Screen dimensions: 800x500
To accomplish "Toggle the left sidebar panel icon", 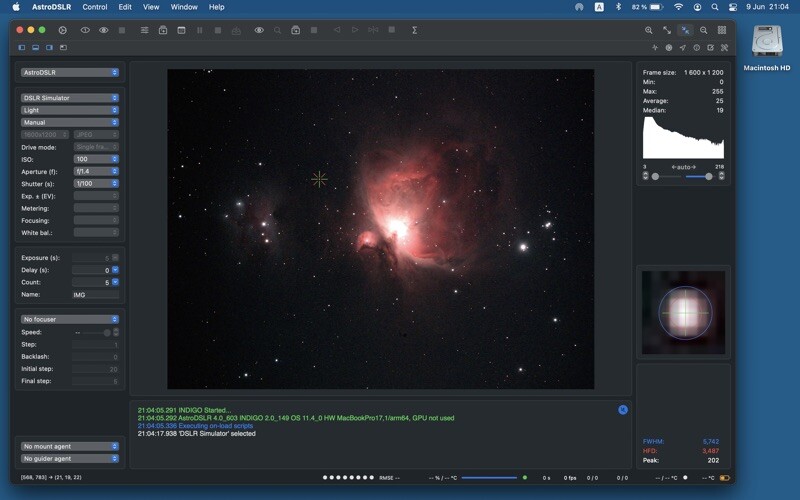I will pos(21,47).
